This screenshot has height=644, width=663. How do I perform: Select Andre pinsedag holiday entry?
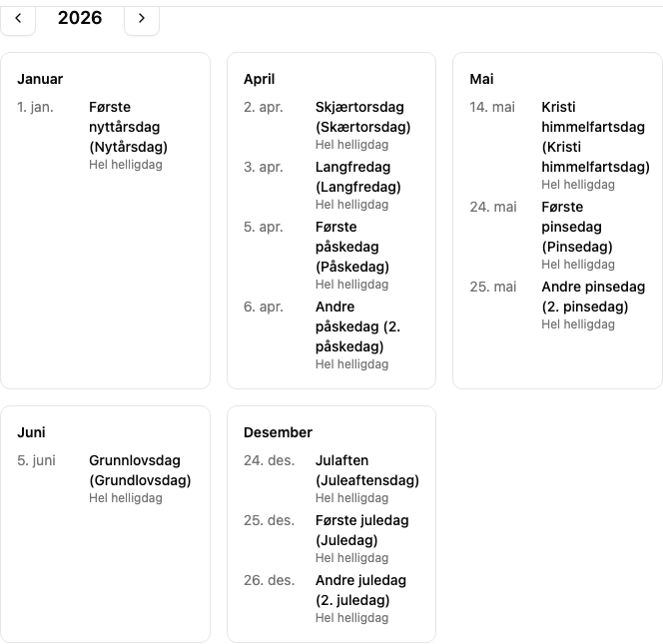coord(560,305)
